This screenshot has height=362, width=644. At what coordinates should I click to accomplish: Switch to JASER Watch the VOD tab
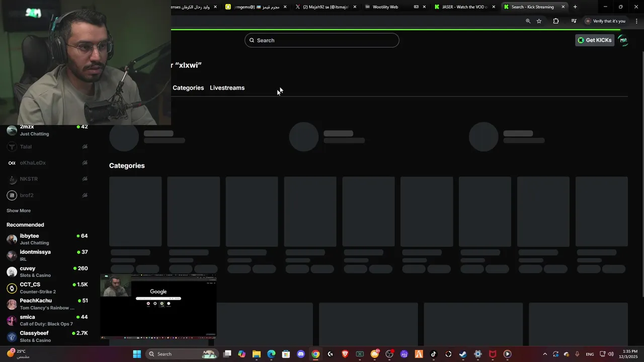click(x=465, y=7)
